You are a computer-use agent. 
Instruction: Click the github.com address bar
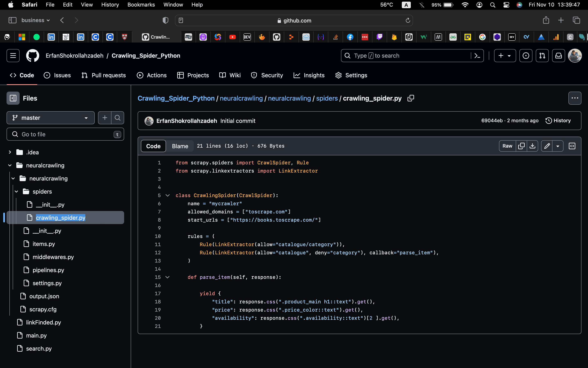[x=294, y=20]
